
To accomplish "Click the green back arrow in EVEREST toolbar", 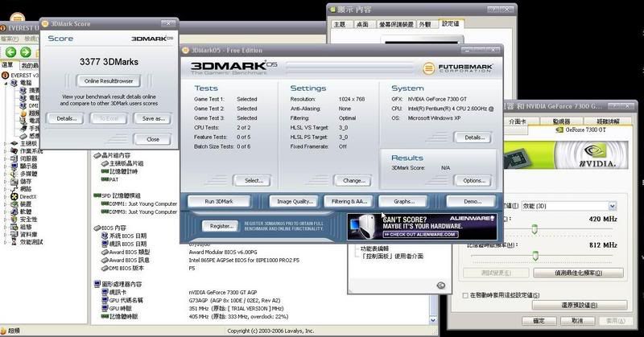I will coord(11,51).
